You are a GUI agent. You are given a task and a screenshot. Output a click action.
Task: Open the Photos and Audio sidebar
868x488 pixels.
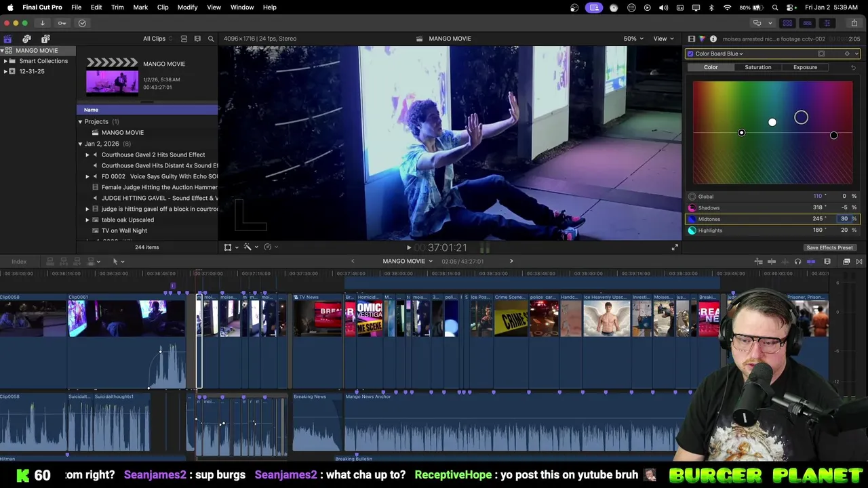26,39
